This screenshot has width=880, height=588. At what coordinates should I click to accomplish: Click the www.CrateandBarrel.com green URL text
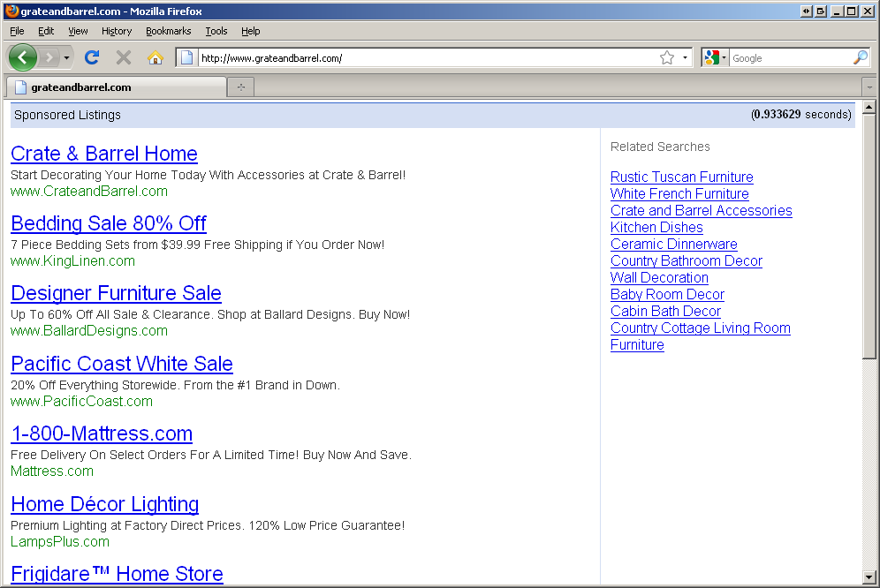coord(89,192)
